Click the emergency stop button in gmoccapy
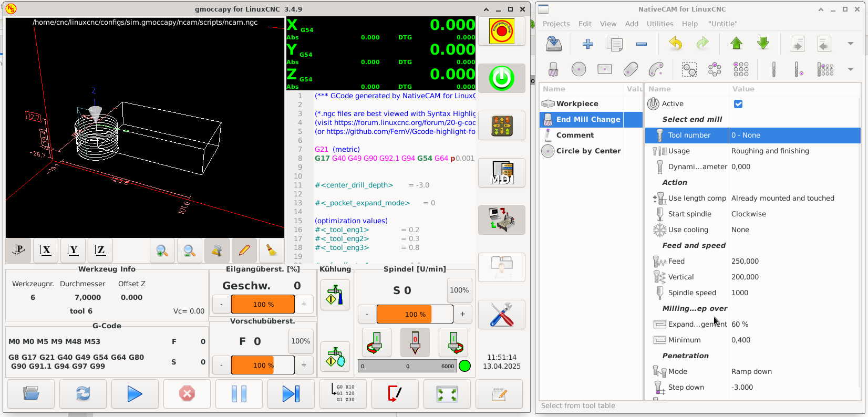Viewport: 868px width, 417px height. (502, 32)
